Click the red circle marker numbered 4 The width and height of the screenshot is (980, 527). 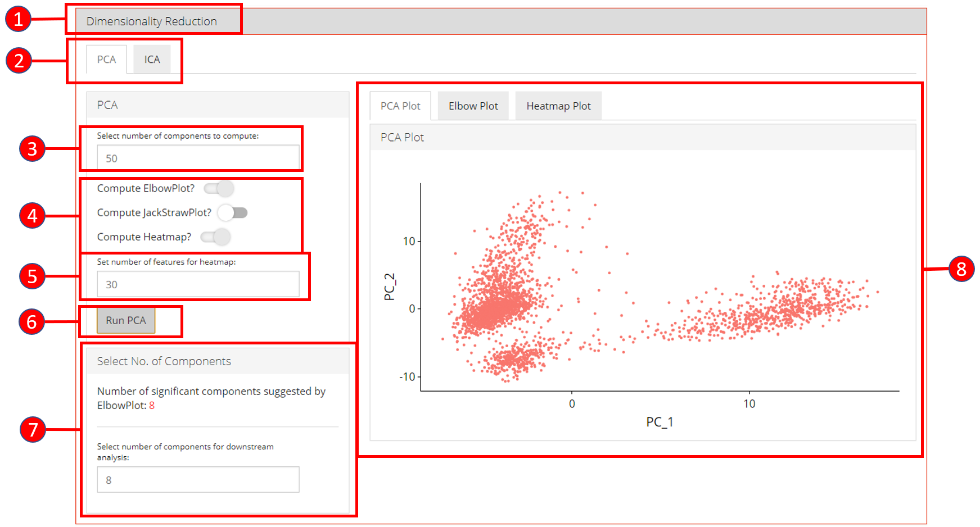click(x=32, y=216)
